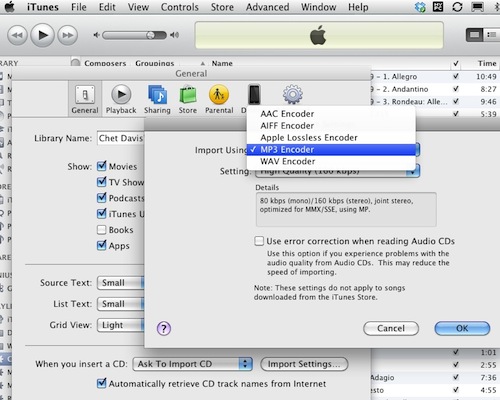Open the List Text size dropdown
This screenshot has height=400, width=500.
click(x=121, y=304)
